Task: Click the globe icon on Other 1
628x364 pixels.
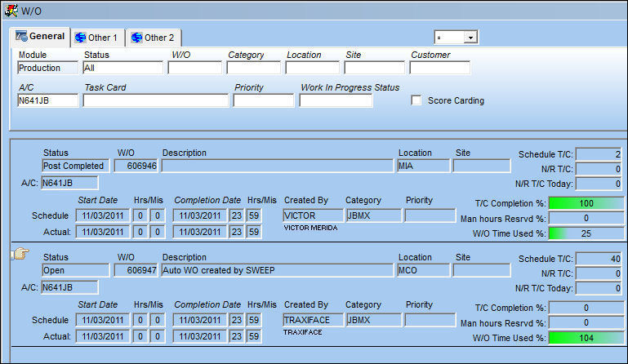Action: 81,38
